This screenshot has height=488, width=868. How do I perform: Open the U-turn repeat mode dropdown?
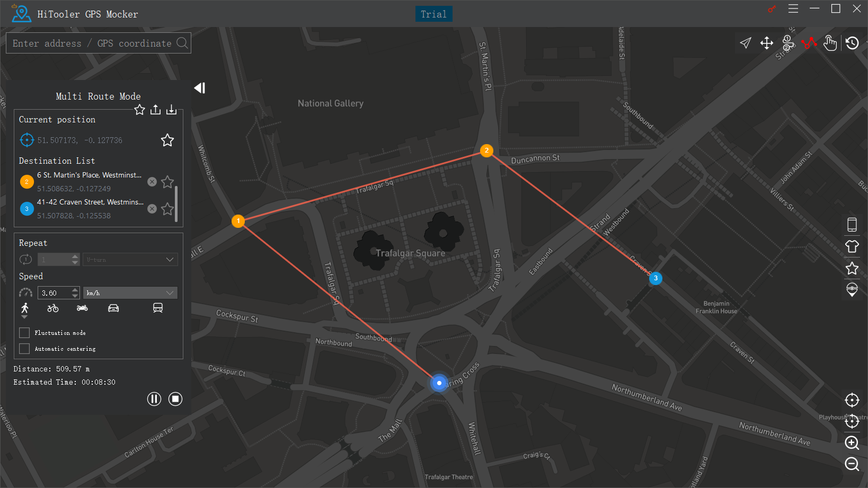pos(130,259)
